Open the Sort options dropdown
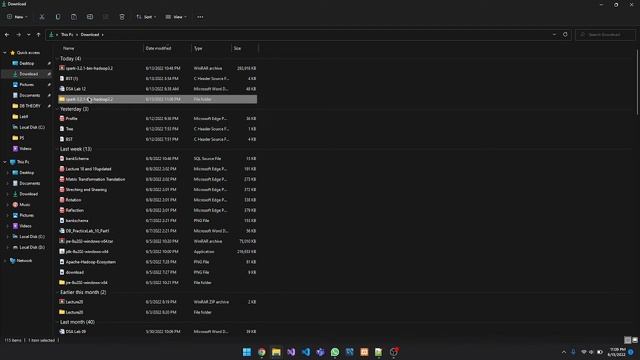Image resolution: width=640 pixels, height=360 pixels. point(146,17)
